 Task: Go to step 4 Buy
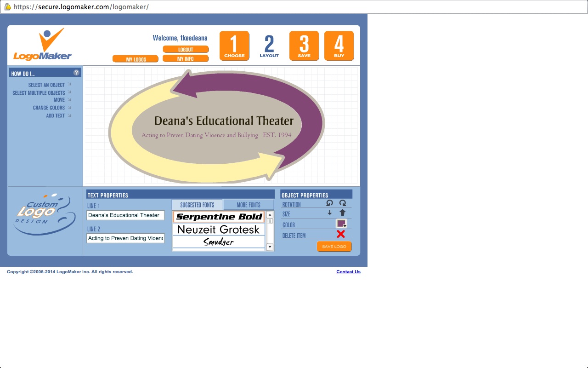[x=339, y=46]
